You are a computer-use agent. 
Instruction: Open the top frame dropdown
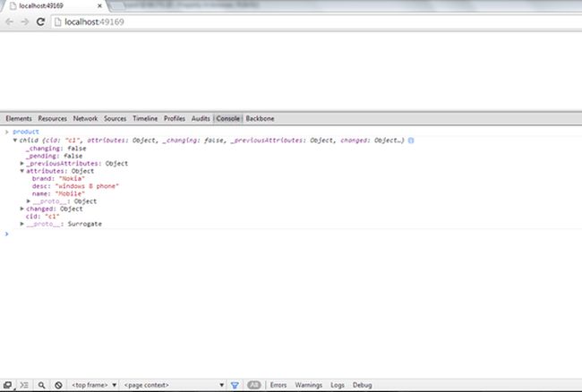pos(94,386)
